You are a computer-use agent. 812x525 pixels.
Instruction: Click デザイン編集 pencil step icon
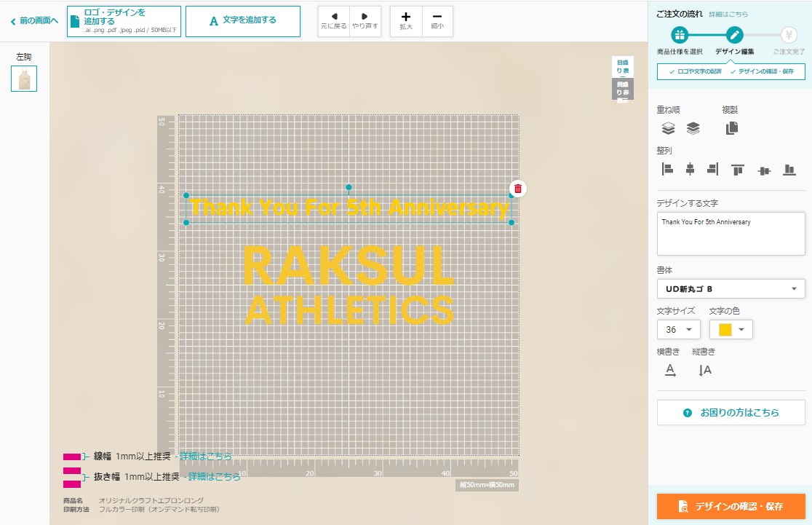click(734, 35)
